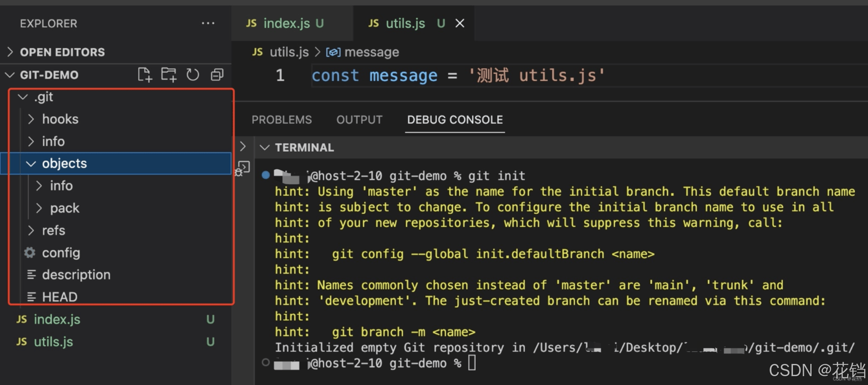Collapse the objects folder
This screenshot has width=868, height=385.
[31, 163]
